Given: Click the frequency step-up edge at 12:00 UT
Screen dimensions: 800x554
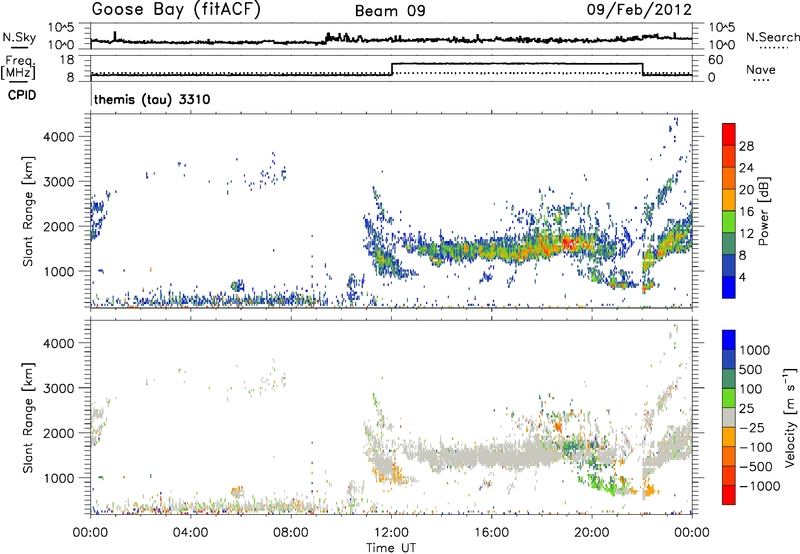Looking at the screenshot, I should click(391, 69).
